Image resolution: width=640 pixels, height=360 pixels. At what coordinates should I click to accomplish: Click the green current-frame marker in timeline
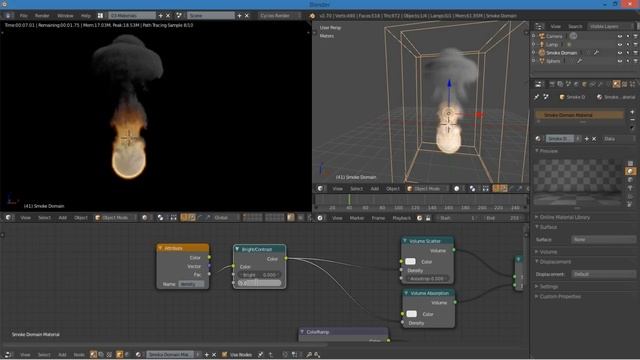(x=349, y=200)
